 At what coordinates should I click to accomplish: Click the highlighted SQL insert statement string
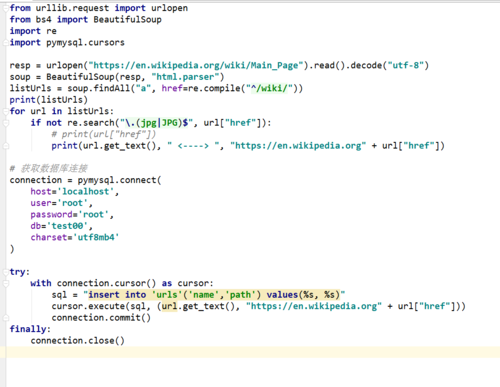click(214, 295)
